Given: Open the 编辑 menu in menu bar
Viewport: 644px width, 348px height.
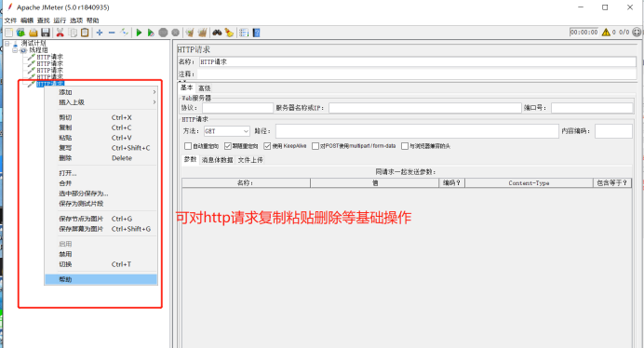Looking at the screenshot, I should pos(27,20).
